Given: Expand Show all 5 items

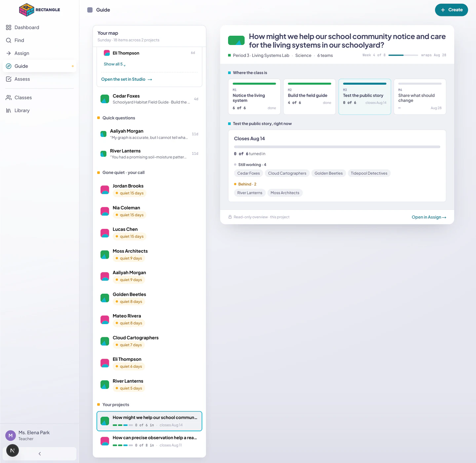Looking at the screenshot, I should point(115,64).
